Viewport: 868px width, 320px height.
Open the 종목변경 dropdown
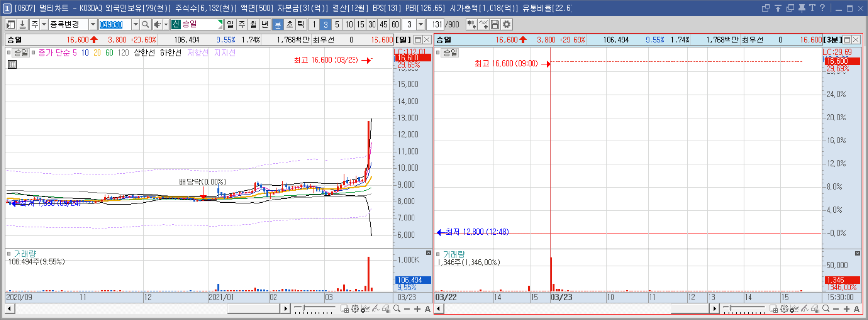93,24
